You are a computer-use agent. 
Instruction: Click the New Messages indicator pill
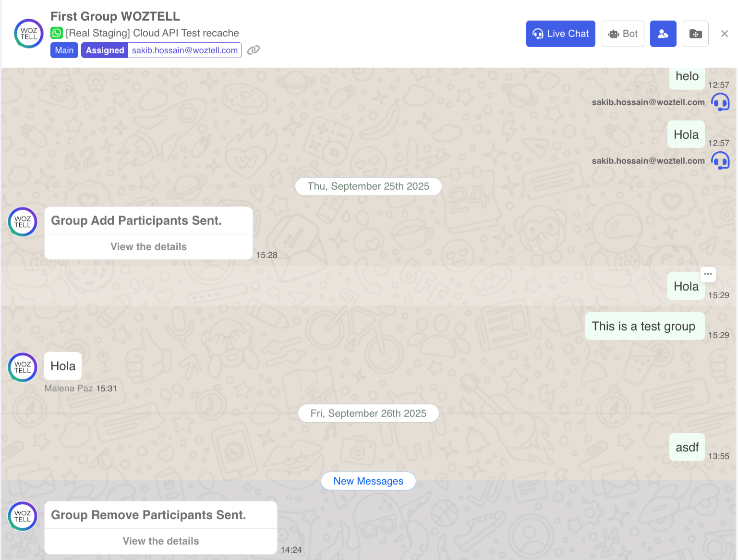click(368, 481)
